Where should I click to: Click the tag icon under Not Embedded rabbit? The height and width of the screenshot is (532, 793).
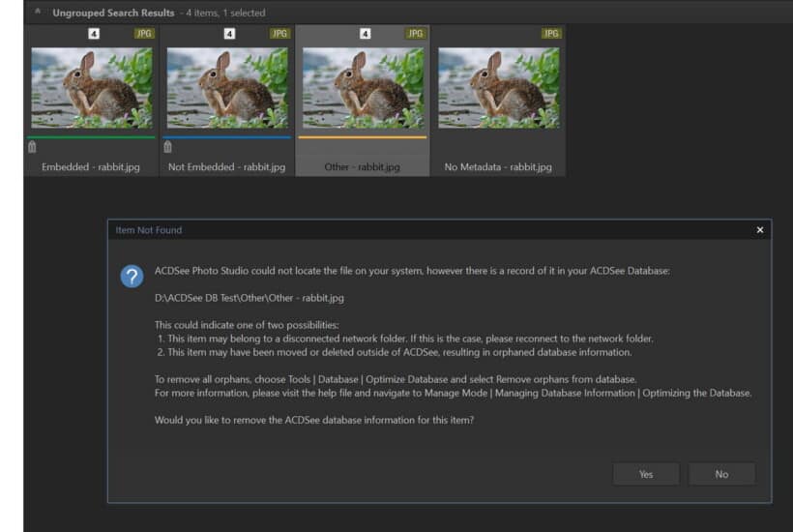click(x=167, y=147)
